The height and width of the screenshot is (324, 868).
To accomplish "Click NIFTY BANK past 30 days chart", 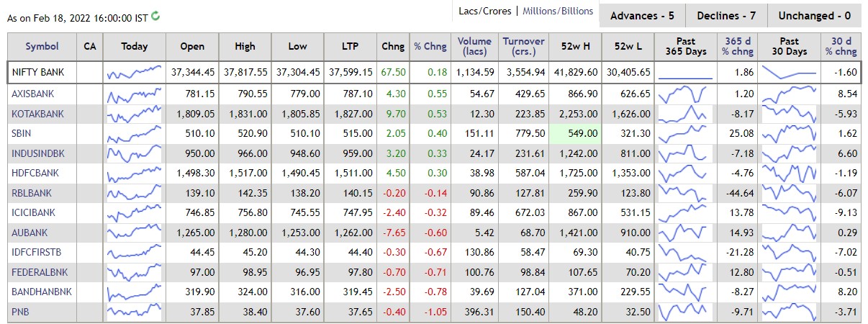I will 789,73.
